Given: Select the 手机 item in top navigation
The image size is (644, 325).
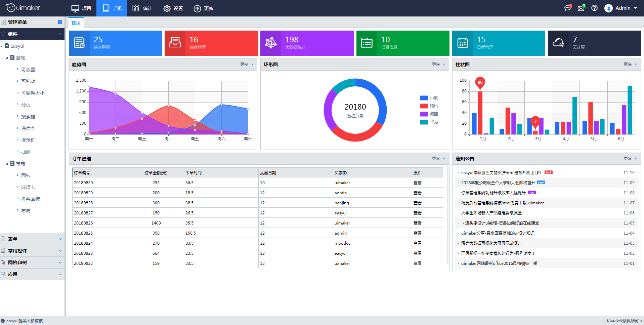Looking at the screenshot, I should [112, 8].
